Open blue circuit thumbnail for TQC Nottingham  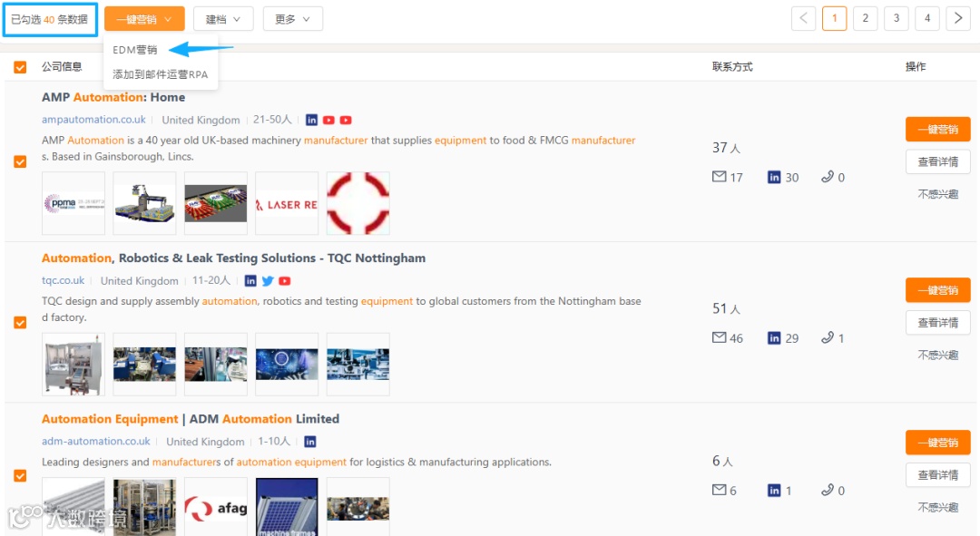(287, 365)
